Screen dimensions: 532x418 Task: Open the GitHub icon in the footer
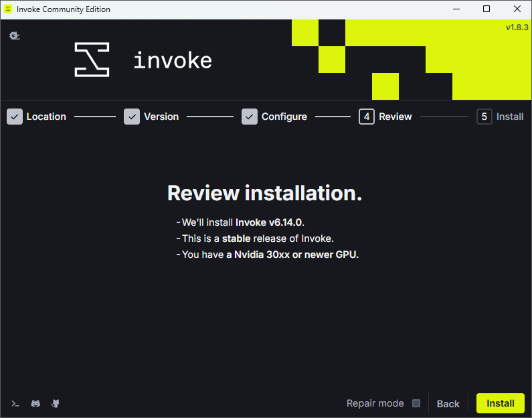click(x=56, y=403)
